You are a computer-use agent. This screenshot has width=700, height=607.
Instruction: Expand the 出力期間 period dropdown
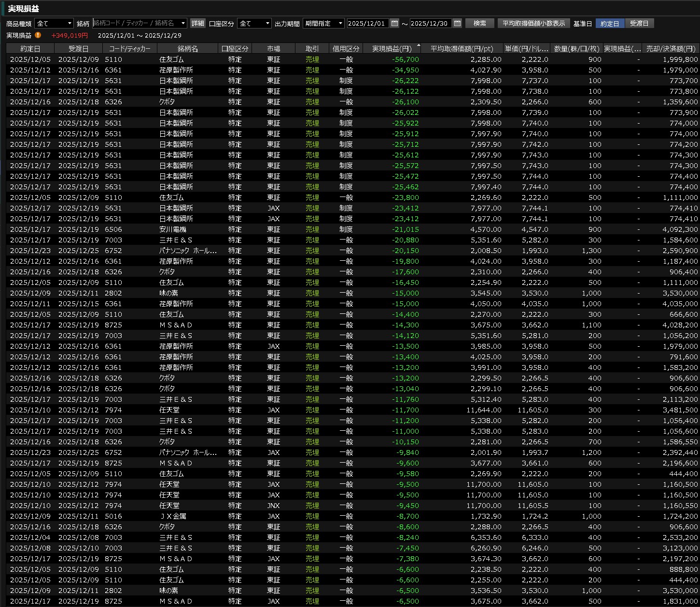340,23
